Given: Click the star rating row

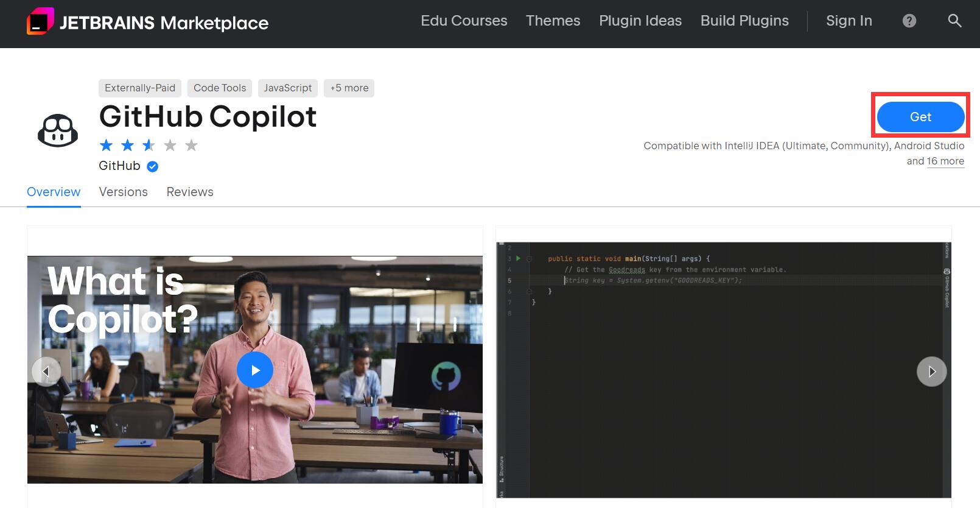Looking at the screenshot, I should (x=149, y=145).
